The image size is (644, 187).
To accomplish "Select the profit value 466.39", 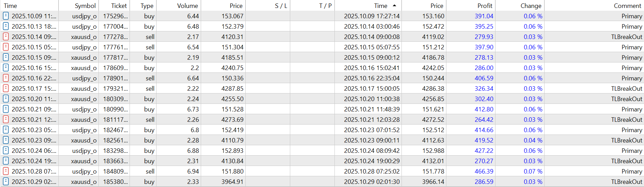I will tap(484, 171).
